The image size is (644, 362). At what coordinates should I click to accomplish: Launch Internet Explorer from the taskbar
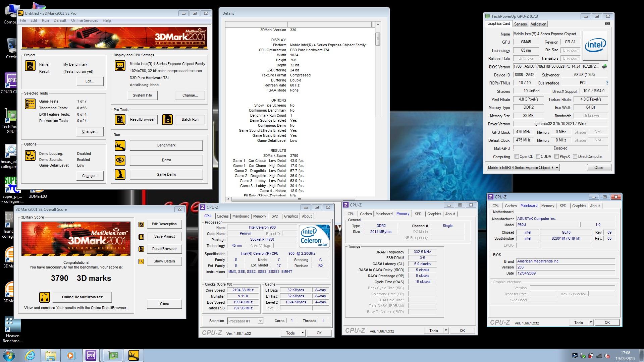(30, 355)
